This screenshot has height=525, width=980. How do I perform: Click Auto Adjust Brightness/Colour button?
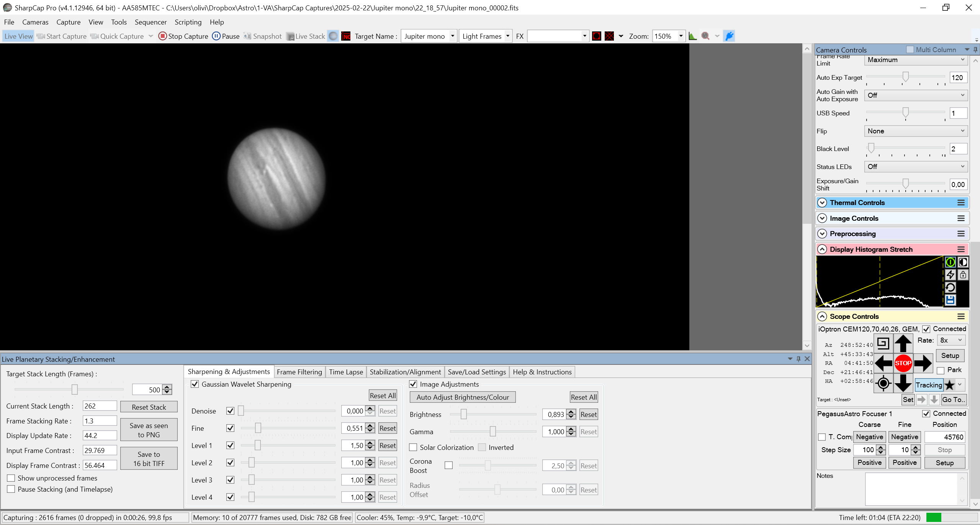click(463, 397)
